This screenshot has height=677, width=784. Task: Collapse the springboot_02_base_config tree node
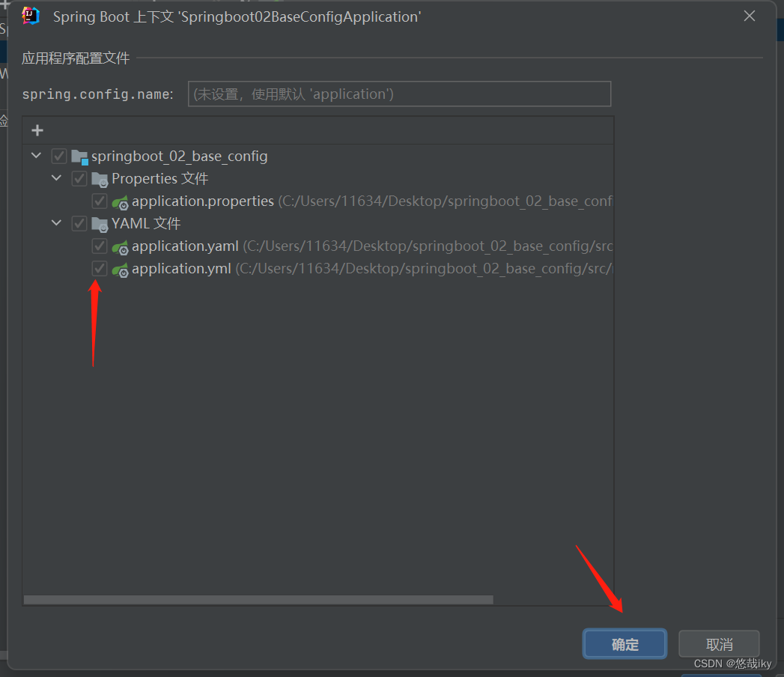point(36,156)
